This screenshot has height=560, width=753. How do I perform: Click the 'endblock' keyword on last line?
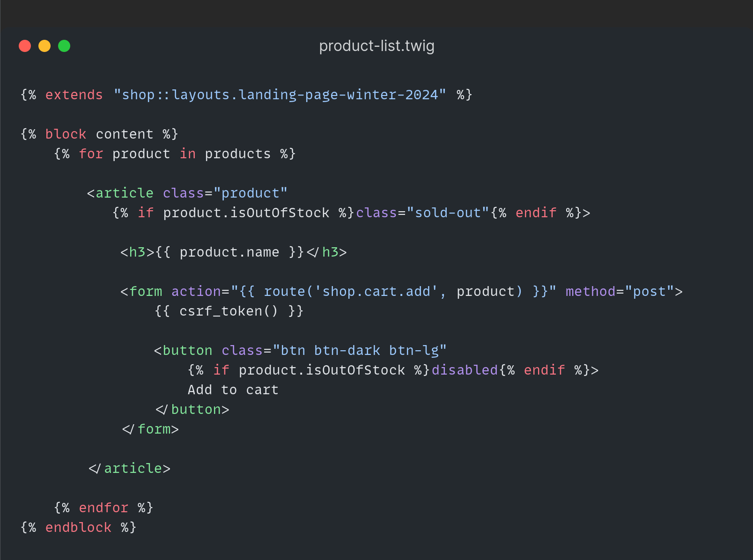78,527
